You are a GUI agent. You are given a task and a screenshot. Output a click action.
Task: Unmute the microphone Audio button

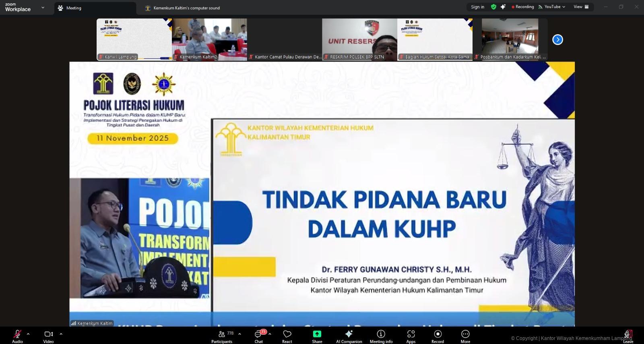(x=17, y=336)
